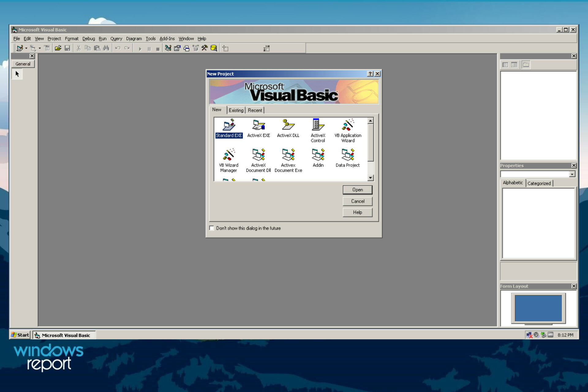Click the Project Explorer toolbar icon
588x392 pixels.
click(168, 48)
